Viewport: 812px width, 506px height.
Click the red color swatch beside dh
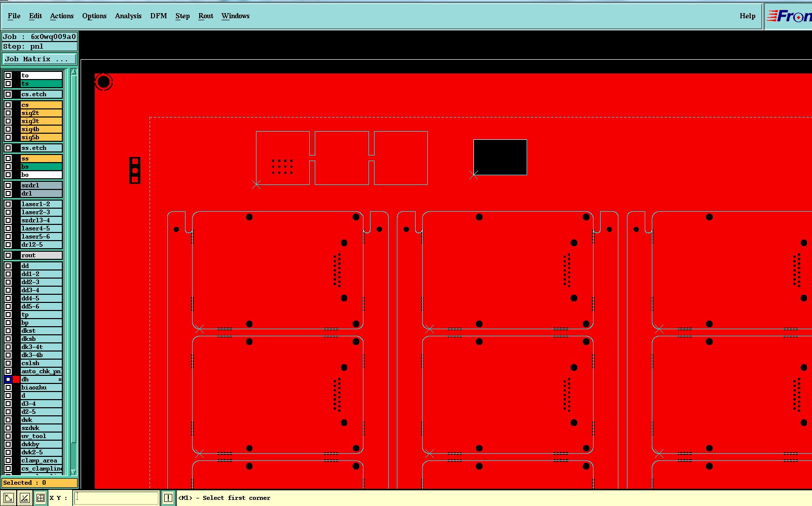(16, 379)
